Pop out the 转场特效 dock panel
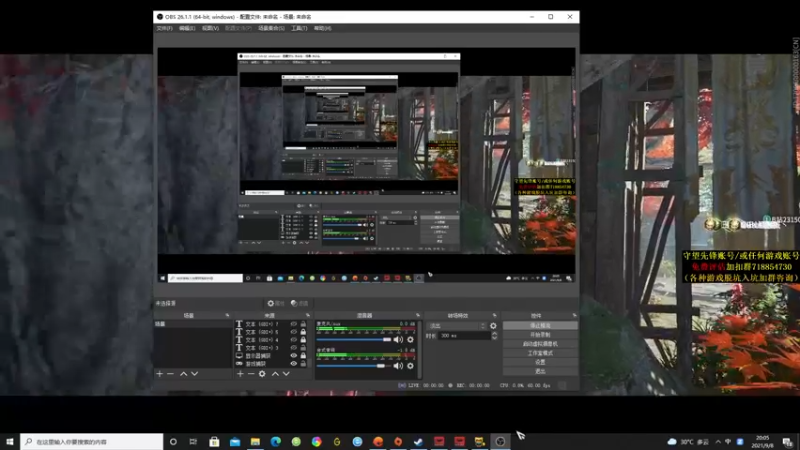Screen dimensions: 800x450 (494, 315)
